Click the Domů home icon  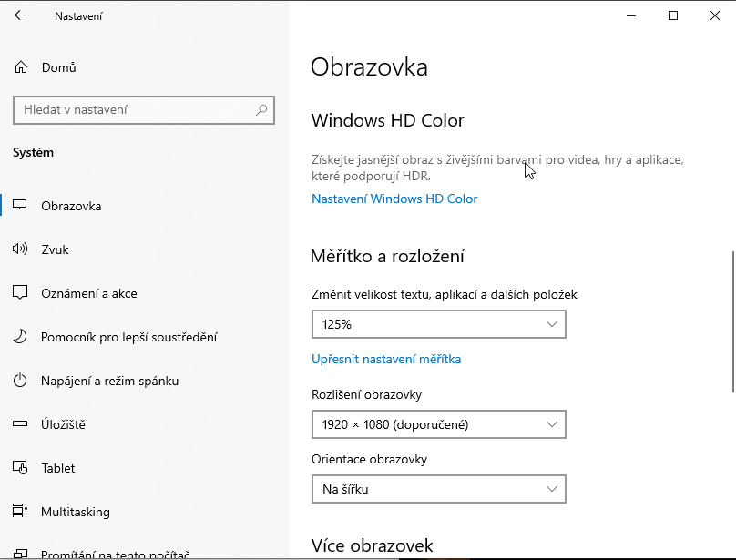(21, 67)
